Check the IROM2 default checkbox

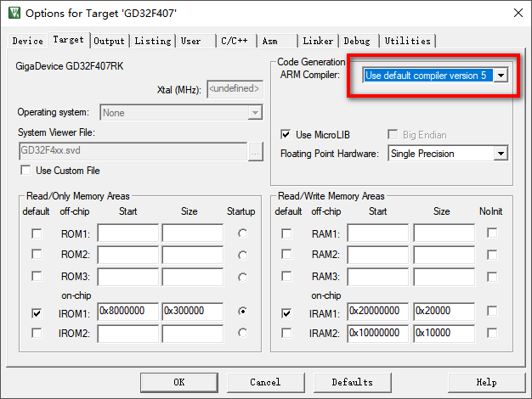click(37, 333)
